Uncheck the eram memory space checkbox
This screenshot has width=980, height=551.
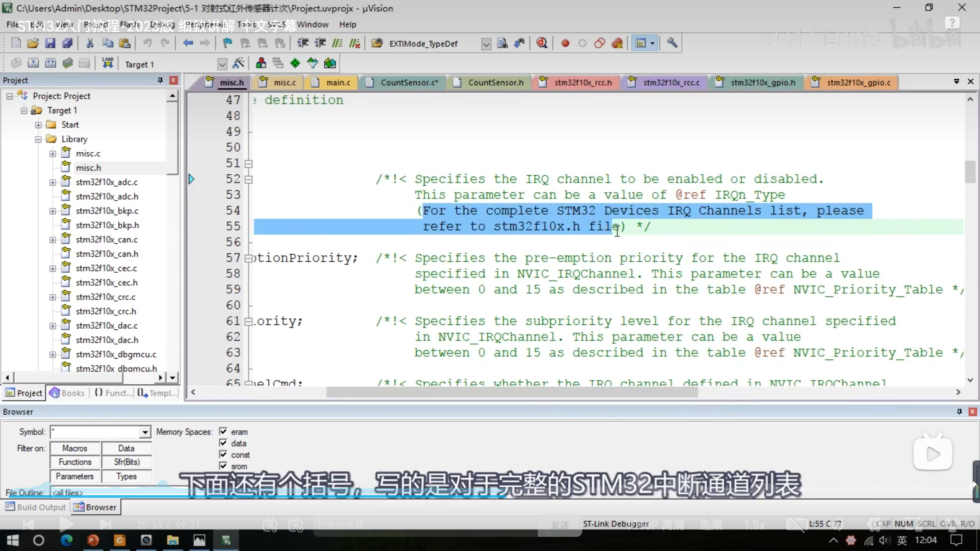223,432
